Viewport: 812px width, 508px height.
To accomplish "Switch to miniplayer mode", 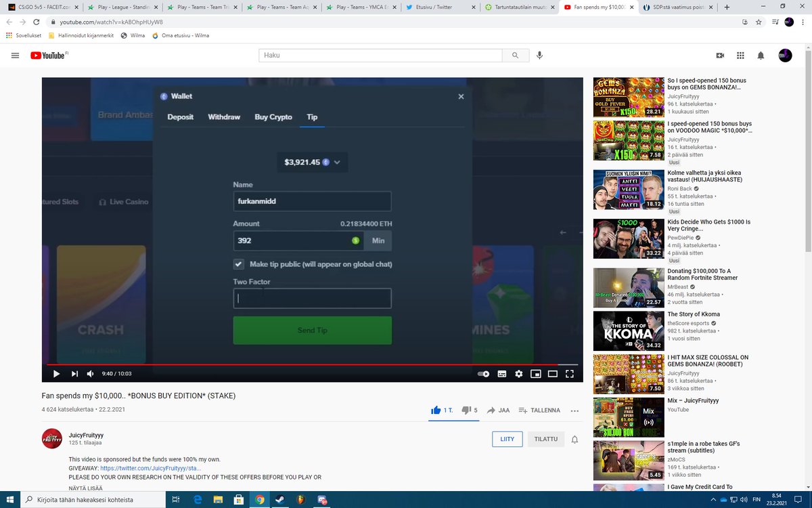I will 536,374.
